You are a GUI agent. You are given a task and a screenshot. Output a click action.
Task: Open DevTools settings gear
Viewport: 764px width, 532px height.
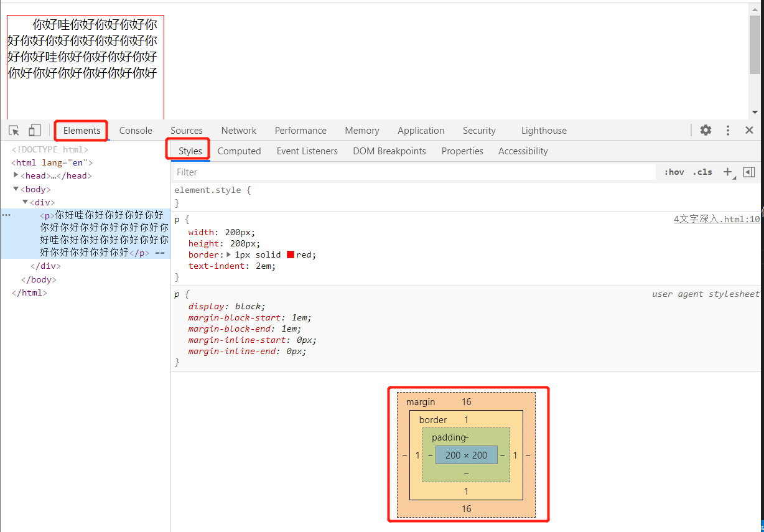[706, 130]
